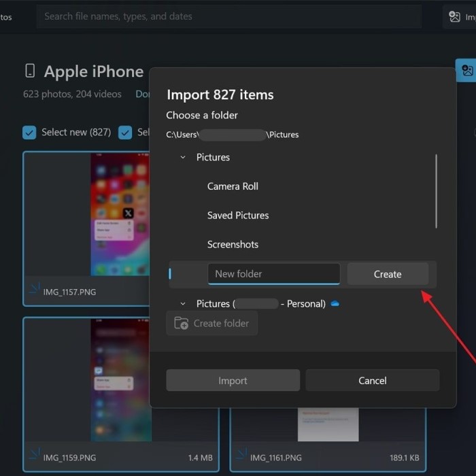Click the blue import icon button below toolbar
The height and width of the screenshot is (476, 476).
point(467,71)
